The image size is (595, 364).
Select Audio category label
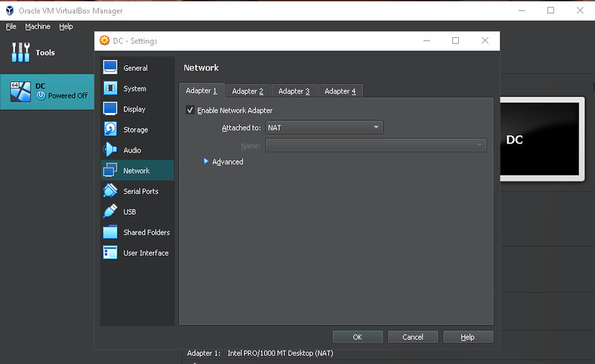point(132,150)
